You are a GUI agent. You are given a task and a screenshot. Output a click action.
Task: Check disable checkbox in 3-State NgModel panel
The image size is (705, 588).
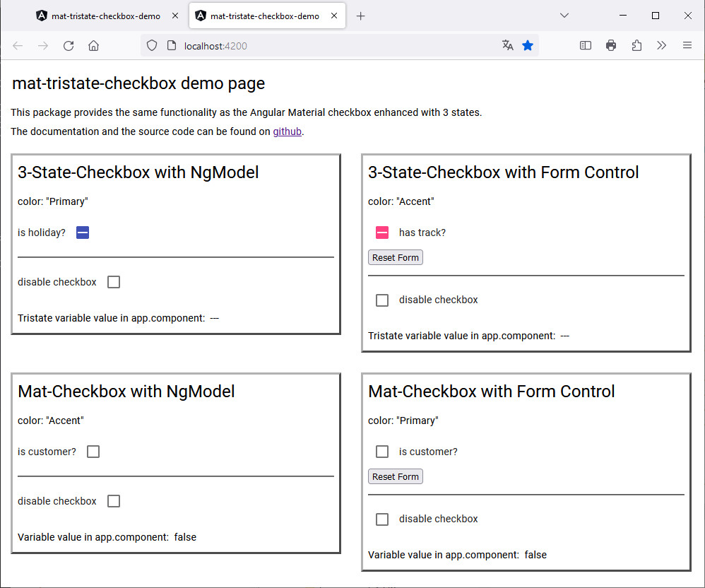coord(114,282)
